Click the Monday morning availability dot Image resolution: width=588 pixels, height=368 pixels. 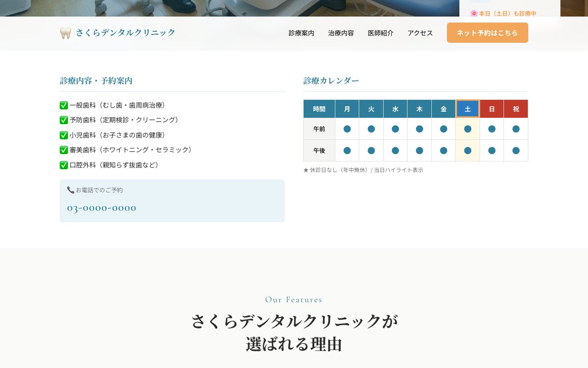coord(347,129)
